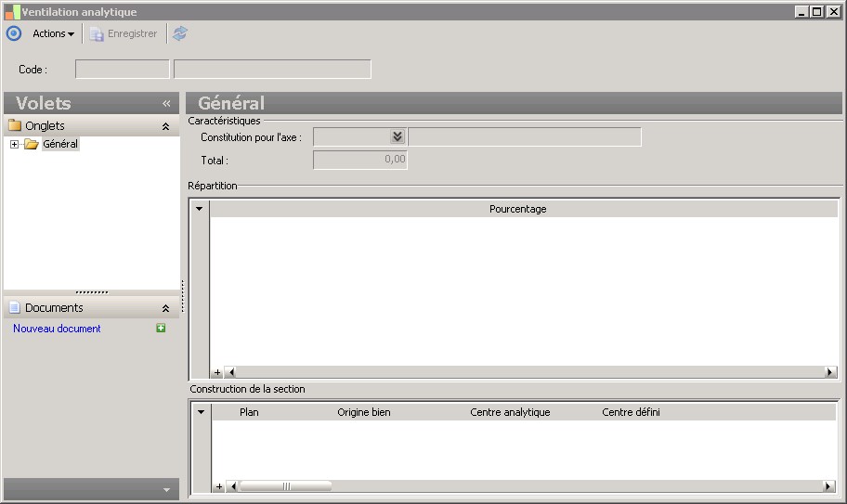Image resolution: width=847 pixels, height=504 pixels.
Task: Click the Documents page icon
Action: 15,307
